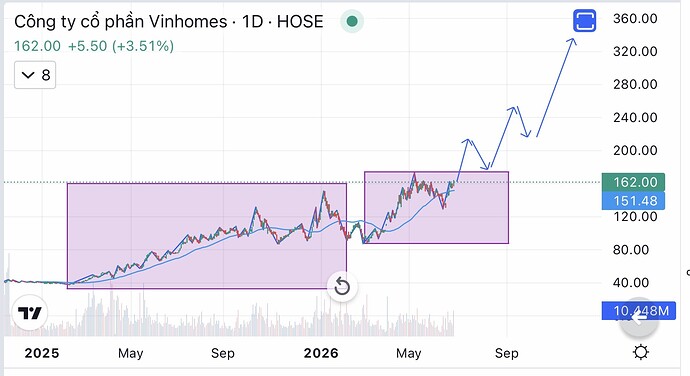690x376 pixels.
Task: Click the reset chart view arrow icon
Action: [x=342, y=287]
